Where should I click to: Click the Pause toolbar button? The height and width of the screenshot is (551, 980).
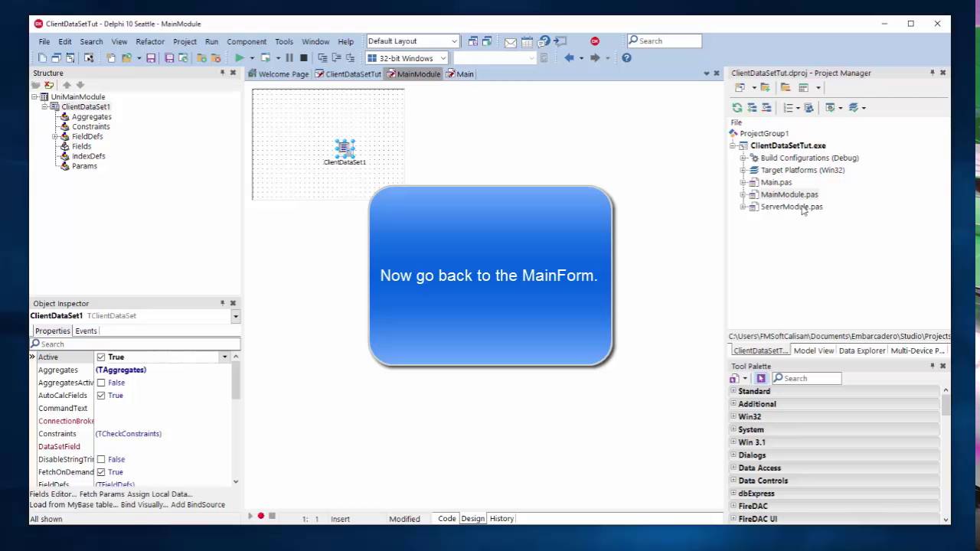(x=289, y=58)
